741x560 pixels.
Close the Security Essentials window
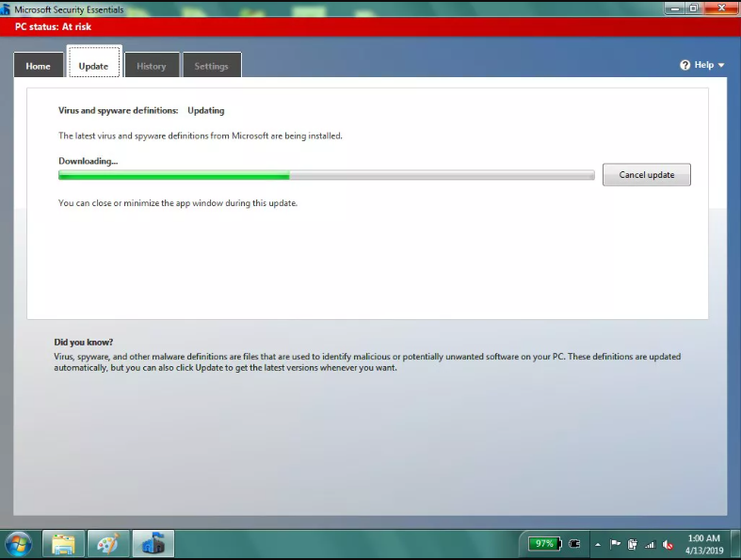point(721,8)
